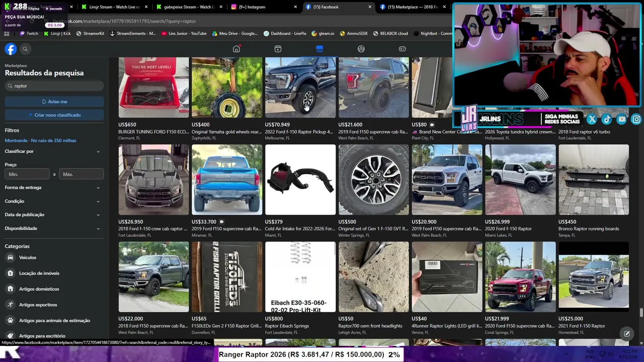
Task: Open the US$33.700 blue Raptor photo
Action: (227, 179)
